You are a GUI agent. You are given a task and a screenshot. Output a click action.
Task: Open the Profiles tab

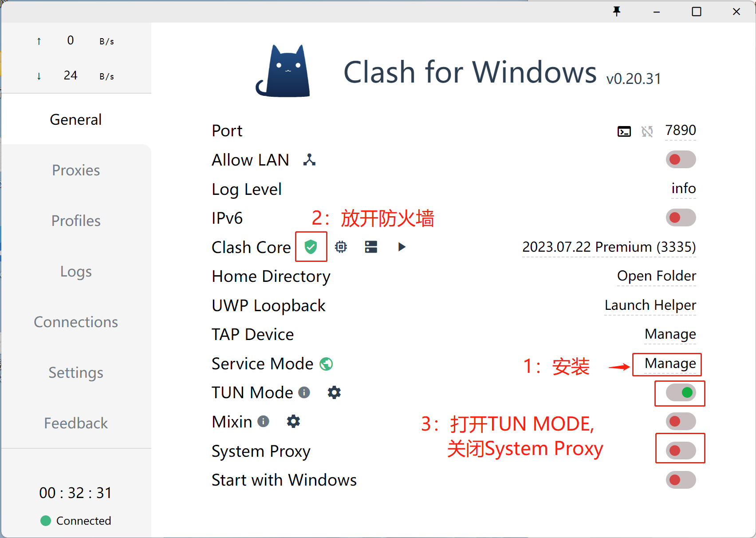click(x=76, y=221)
